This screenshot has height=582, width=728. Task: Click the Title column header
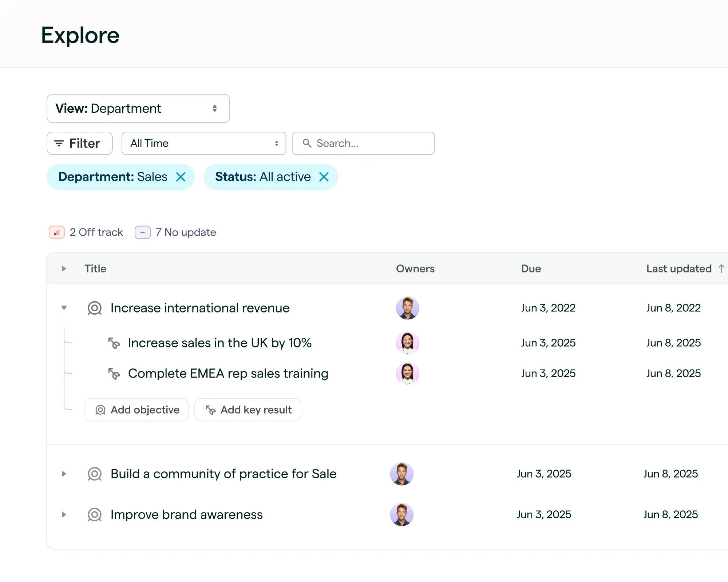[95, 268]
